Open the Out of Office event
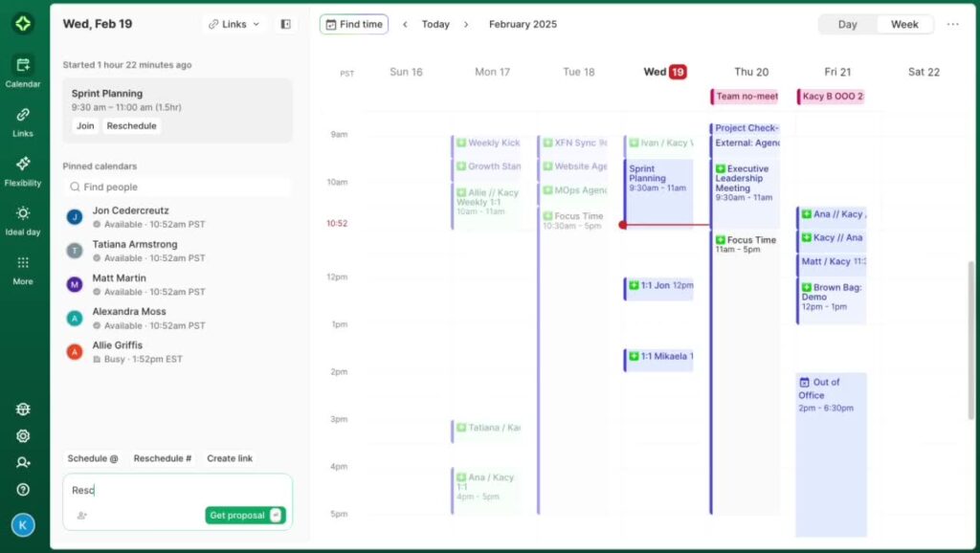 (832, 454)
